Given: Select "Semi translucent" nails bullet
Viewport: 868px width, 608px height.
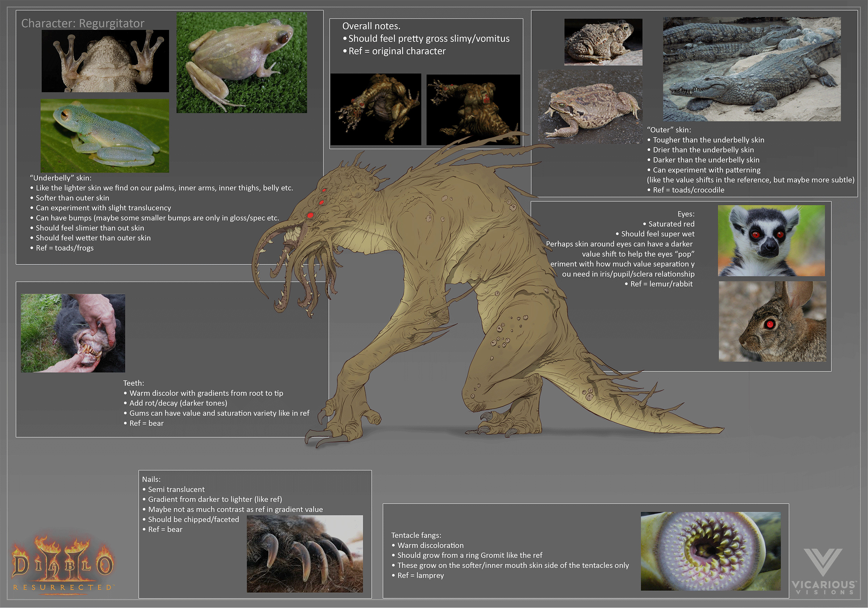Looking at the screenshot, I should tap(174, 489).
